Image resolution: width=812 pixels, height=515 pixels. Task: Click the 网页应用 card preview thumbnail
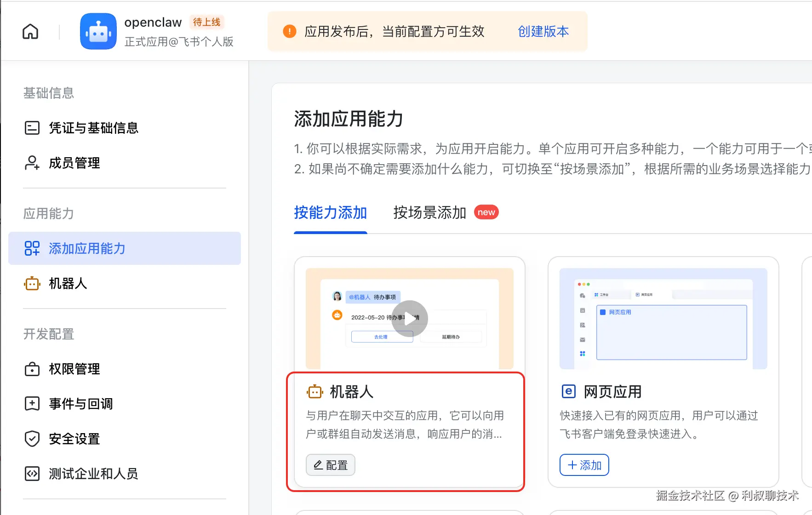[x=663, y=319]
